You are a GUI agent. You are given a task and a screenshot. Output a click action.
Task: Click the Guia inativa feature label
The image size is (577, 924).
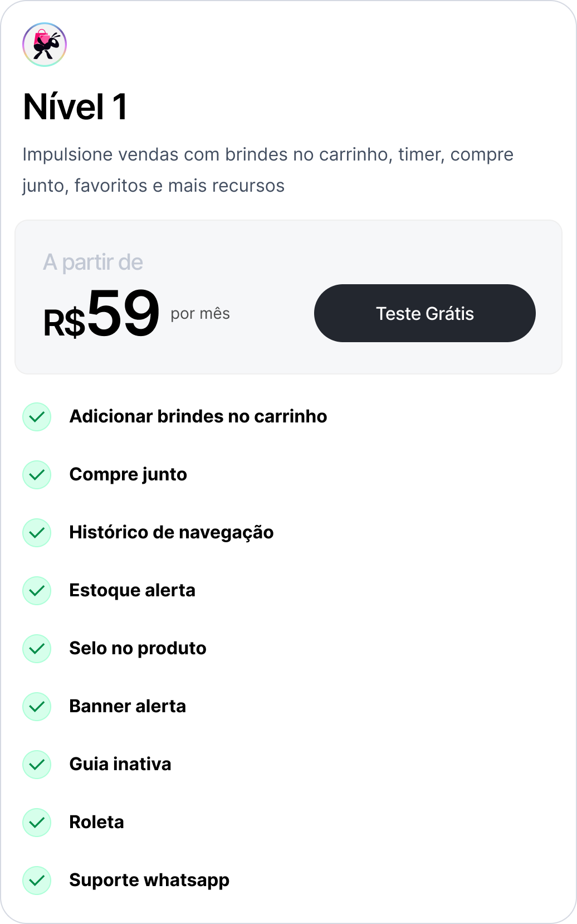120,764
